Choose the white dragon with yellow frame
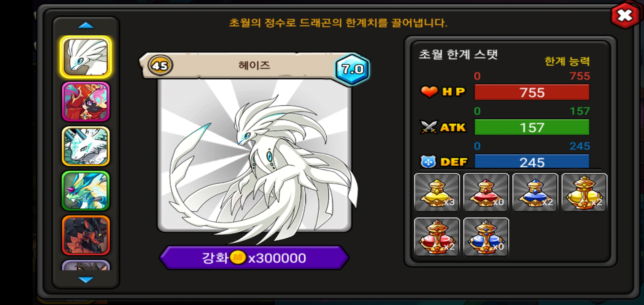 (86, 57)
